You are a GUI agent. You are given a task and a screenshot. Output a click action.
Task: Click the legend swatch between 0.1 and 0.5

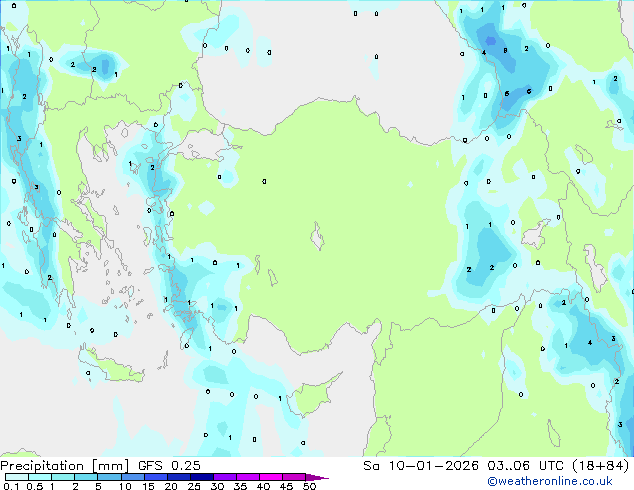pos(17,477)
